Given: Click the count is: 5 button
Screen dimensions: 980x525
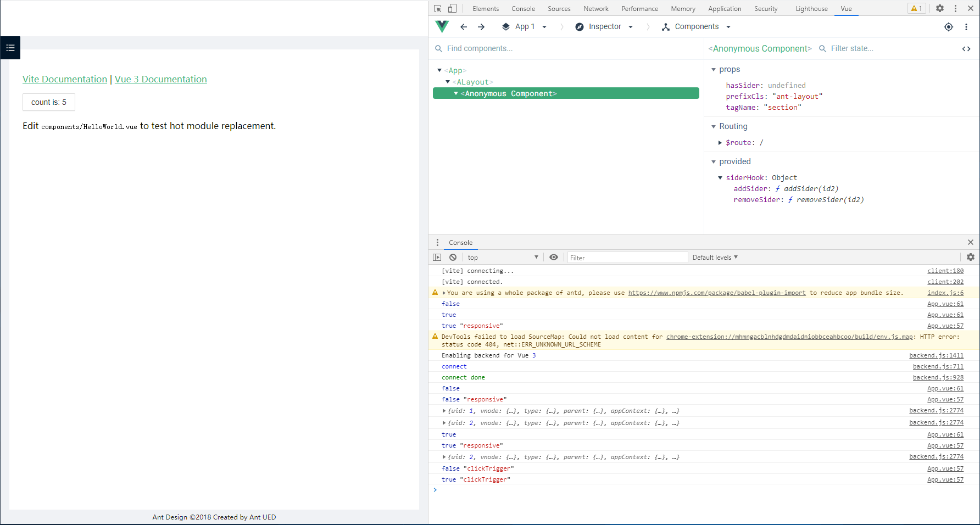Looking at the screenshot, I should pyautogui.click(x=49, y=102).
